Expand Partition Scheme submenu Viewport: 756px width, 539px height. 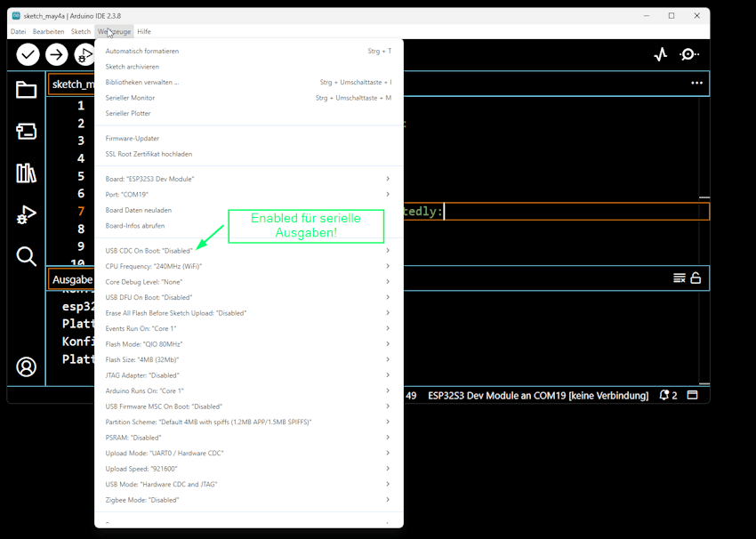click(x=249, y=422)
